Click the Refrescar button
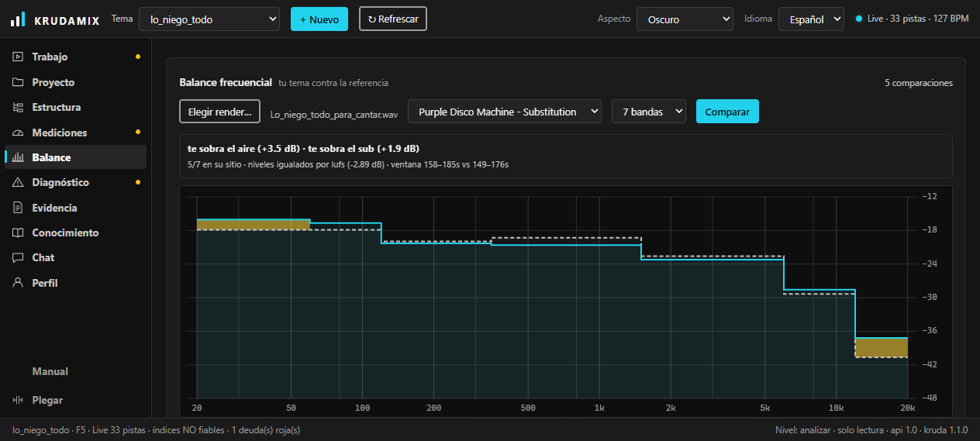This screenshot has height=441, width=980. tap(393, 19)
